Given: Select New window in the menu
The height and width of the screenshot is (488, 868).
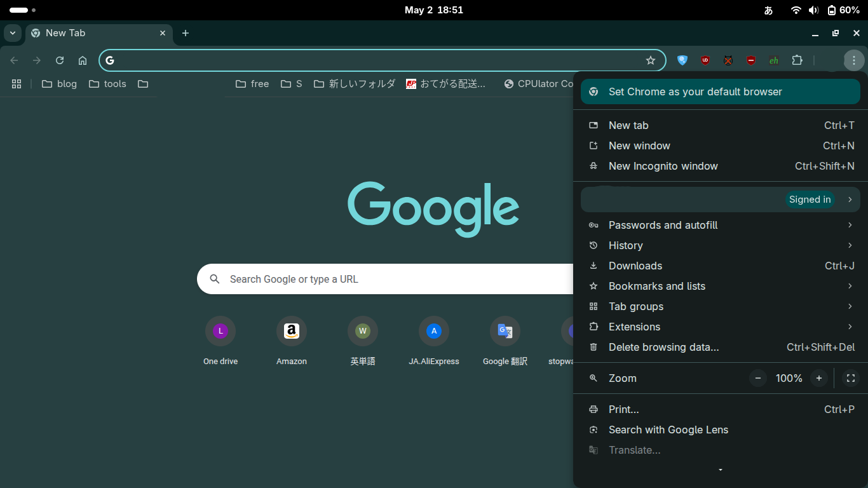Looking at the screenshot, I should [721, 146].
